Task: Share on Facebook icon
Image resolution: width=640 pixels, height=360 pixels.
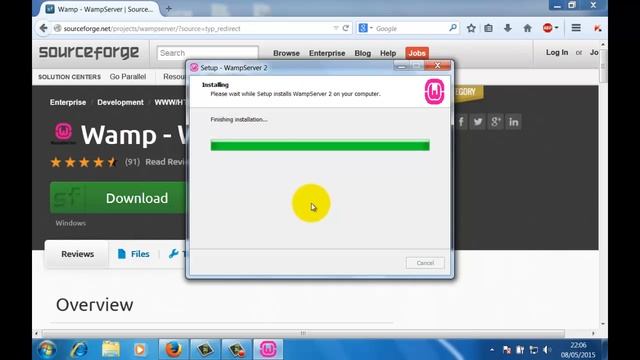Action: click(x=461, y=122)
